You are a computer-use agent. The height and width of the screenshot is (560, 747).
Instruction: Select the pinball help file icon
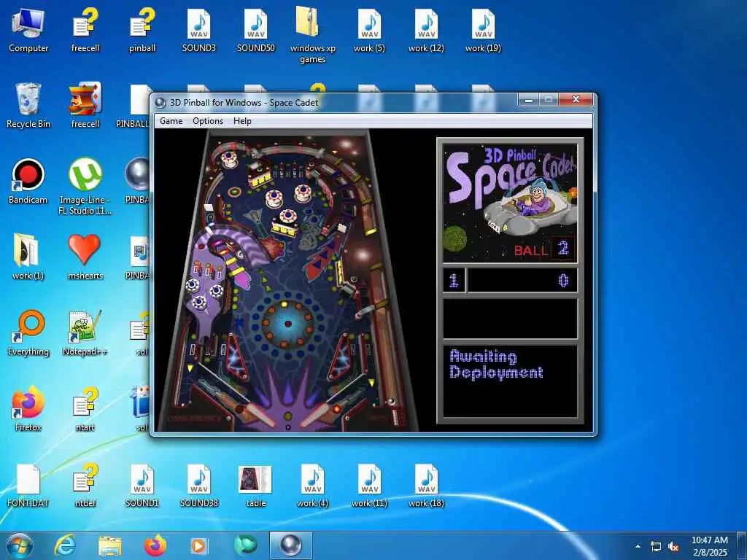[x=142, y=31]
